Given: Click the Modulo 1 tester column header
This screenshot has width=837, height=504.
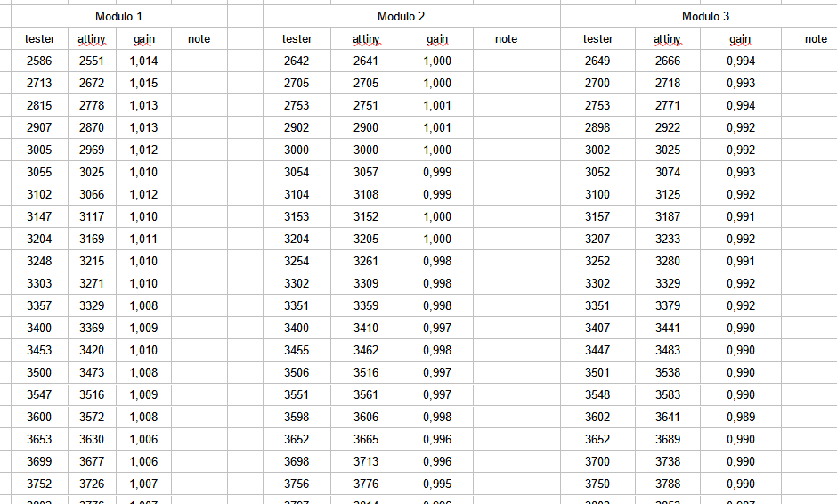Looking at the screenshot, I should 40,39.
